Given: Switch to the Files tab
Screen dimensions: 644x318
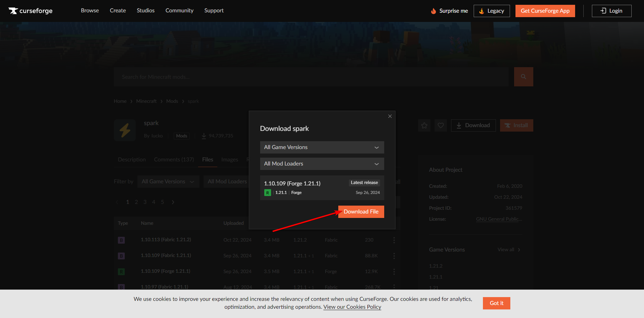Looking at the screenshot, I should (207, 160).
